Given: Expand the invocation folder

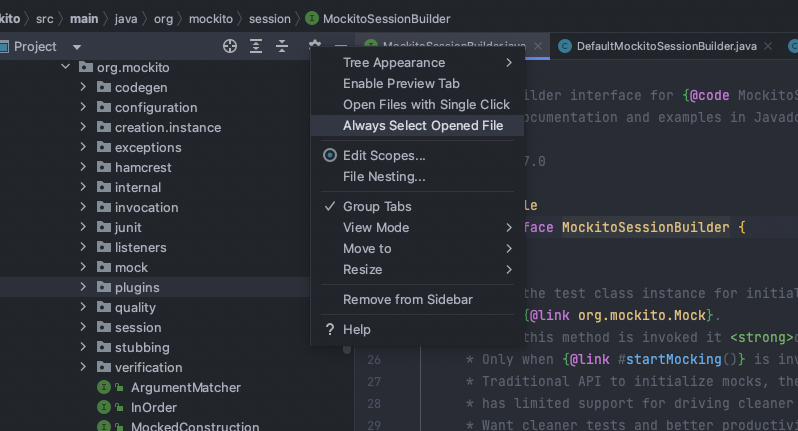Looking at the screenshot, I should coord(83,207).
